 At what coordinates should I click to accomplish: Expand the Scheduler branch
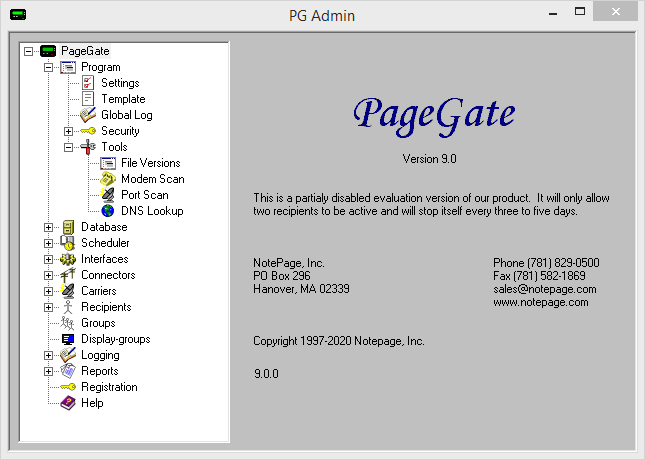click(49, 243)
